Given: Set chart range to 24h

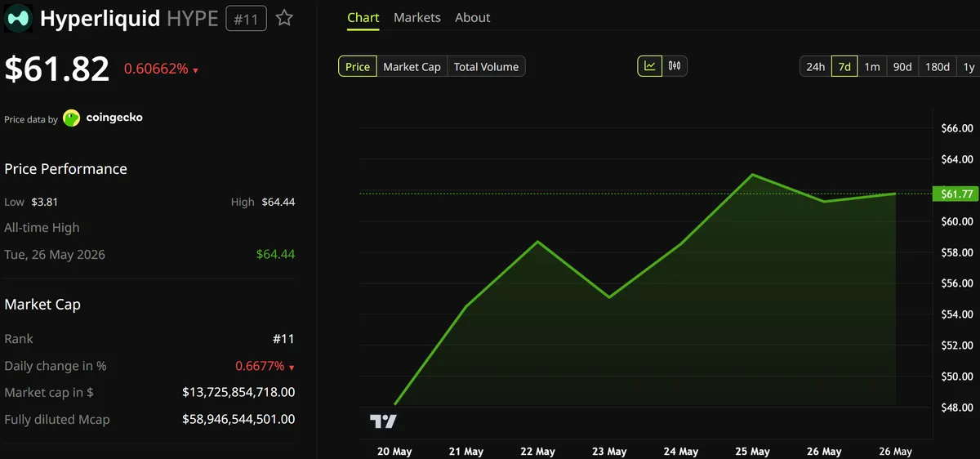Looking at the screenshot, I should coord(816,67).
